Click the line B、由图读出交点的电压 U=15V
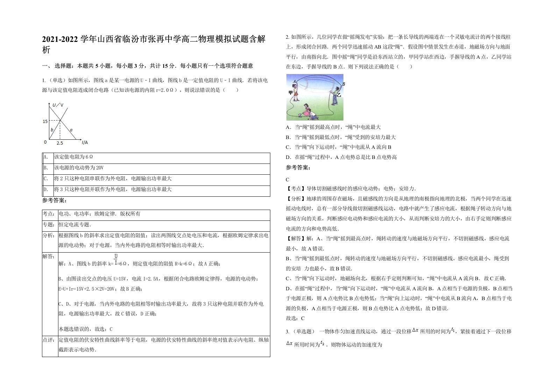 click(159, 279)
